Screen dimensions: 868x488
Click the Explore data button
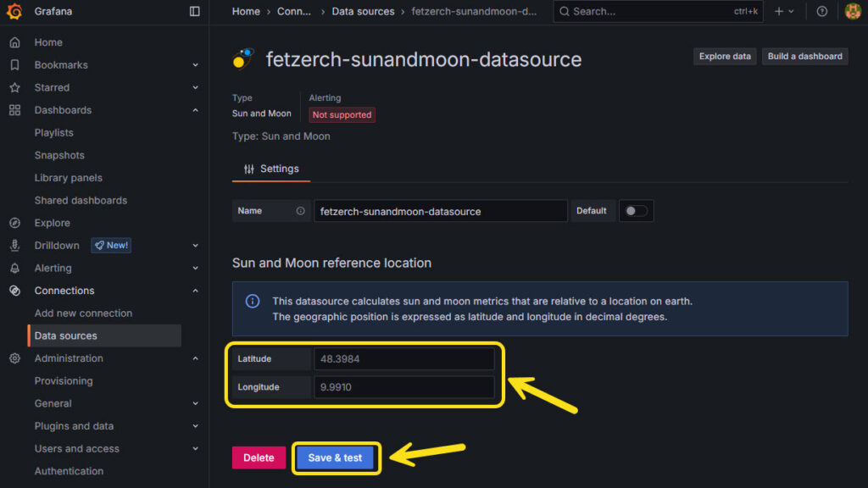(725, 57)
